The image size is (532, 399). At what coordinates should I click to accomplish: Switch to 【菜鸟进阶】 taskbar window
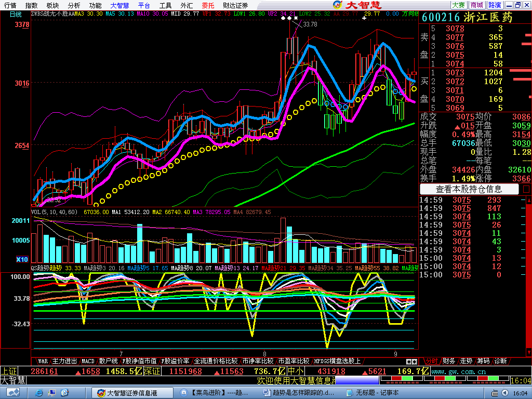point(215,393)
